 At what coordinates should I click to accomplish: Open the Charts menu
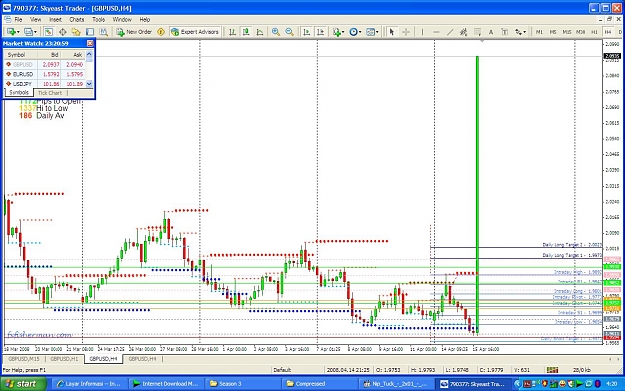point(77,19)
